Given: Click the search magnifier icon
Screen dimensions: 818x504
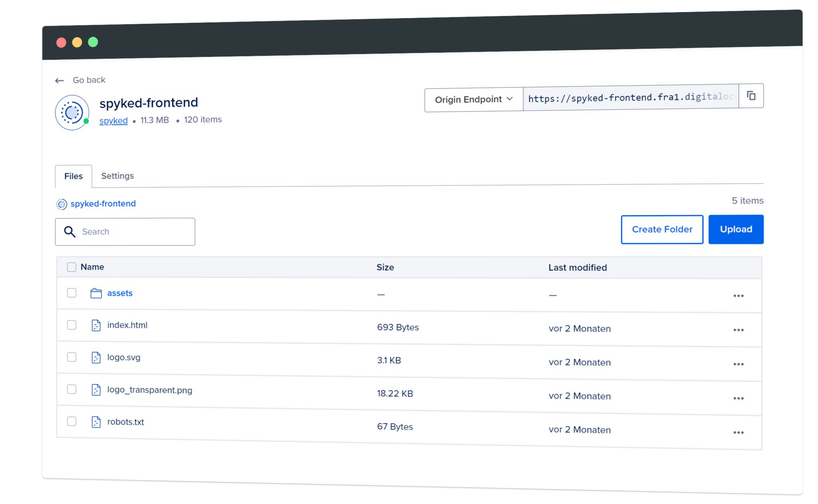Looking at the screenshot, I should click(69, 232).
